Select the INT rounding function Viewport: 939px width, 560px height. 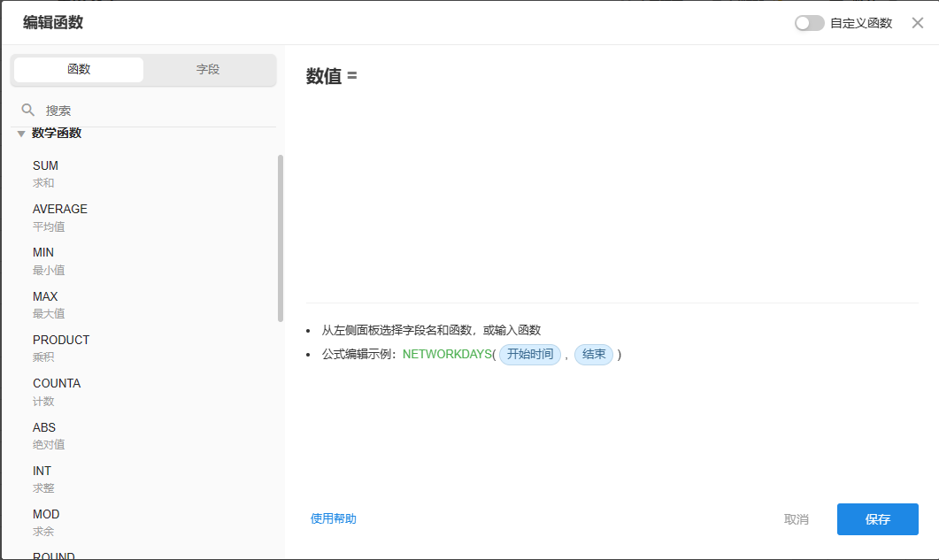42,479
